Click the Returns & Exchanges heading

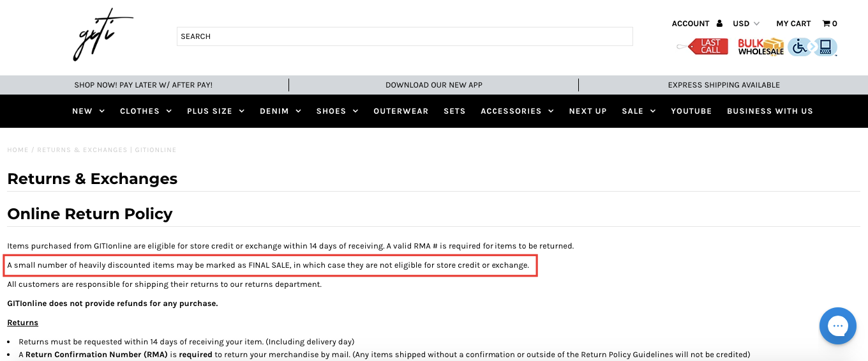click(93, 179)
